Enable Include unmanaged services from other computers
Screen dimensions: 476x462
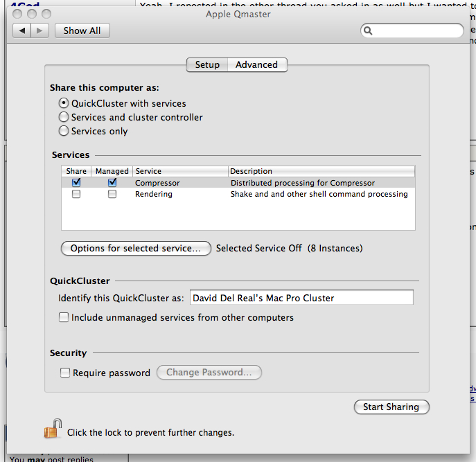(64, 317)
